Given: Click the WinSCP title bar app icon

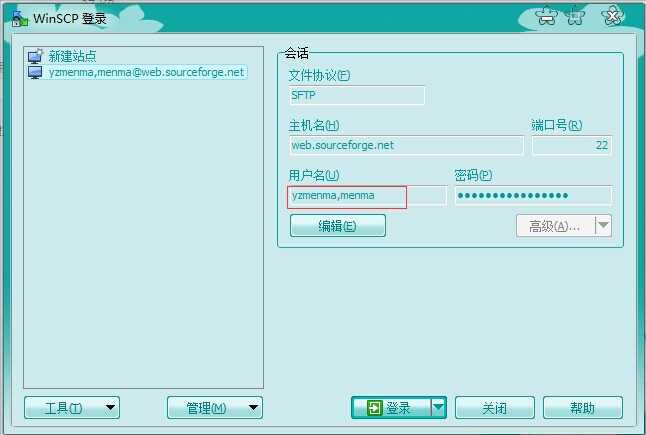Looking at the screenshot, I should point(19,19).
